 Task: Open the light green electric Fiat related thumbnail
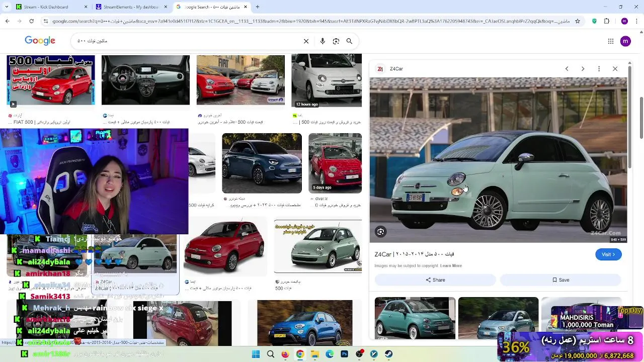coord(498,318)
